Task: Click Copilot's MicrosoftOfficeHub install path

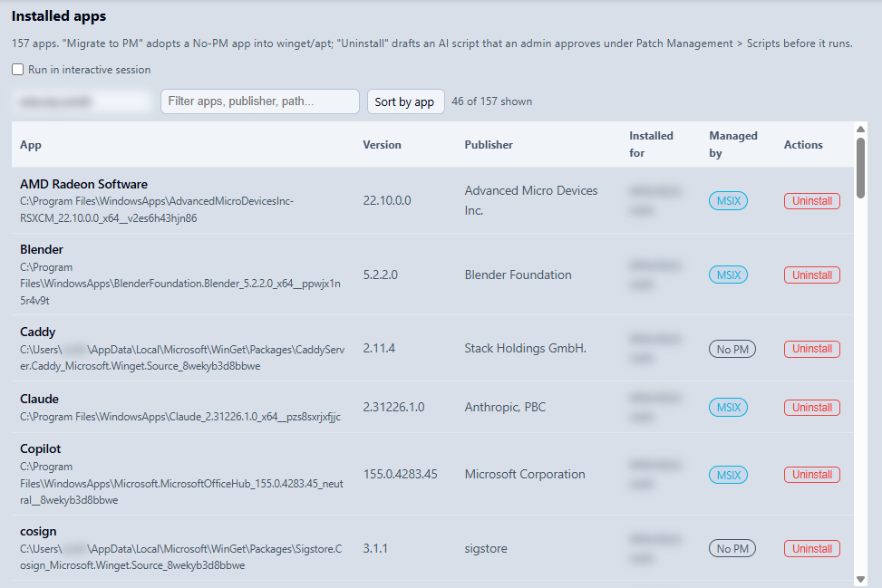Action: [x=181, y=484]
